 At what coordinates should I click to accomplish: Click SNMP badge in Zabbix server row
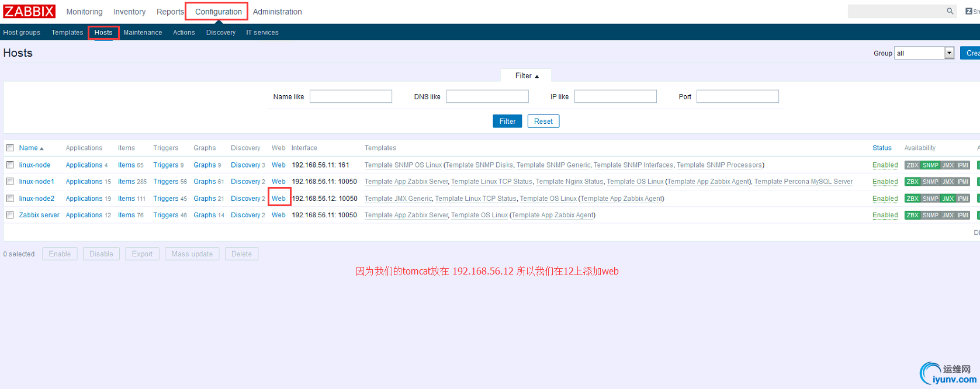(x=930, y=215)
